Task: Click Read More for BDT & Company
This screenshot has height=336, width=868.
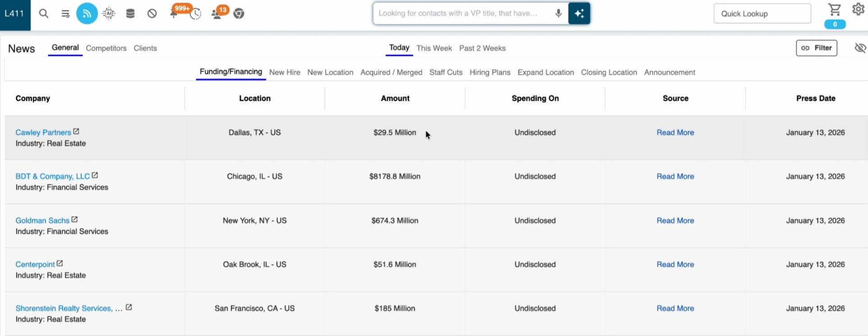Action: coord(675,177)
